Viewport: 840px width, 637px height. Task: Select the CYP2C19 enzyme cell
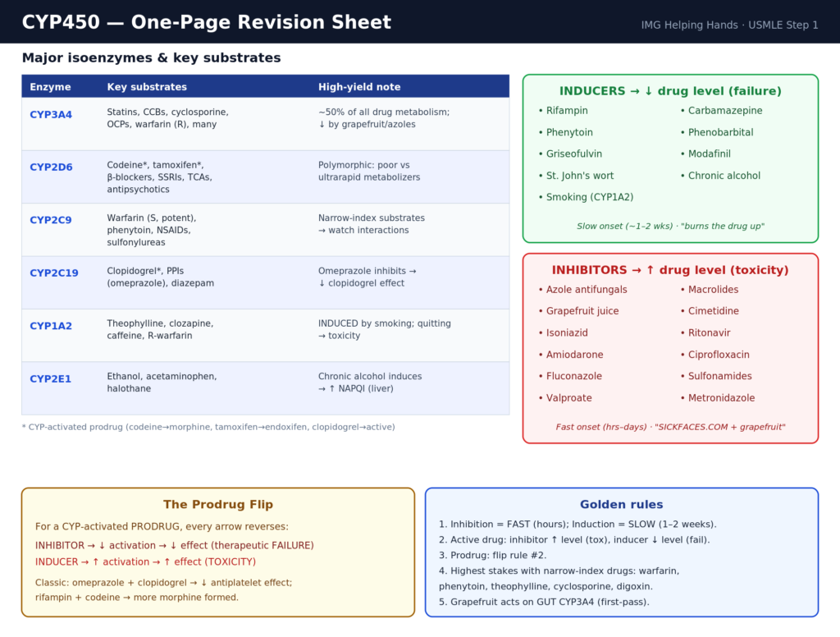click(x=54, y=273)
